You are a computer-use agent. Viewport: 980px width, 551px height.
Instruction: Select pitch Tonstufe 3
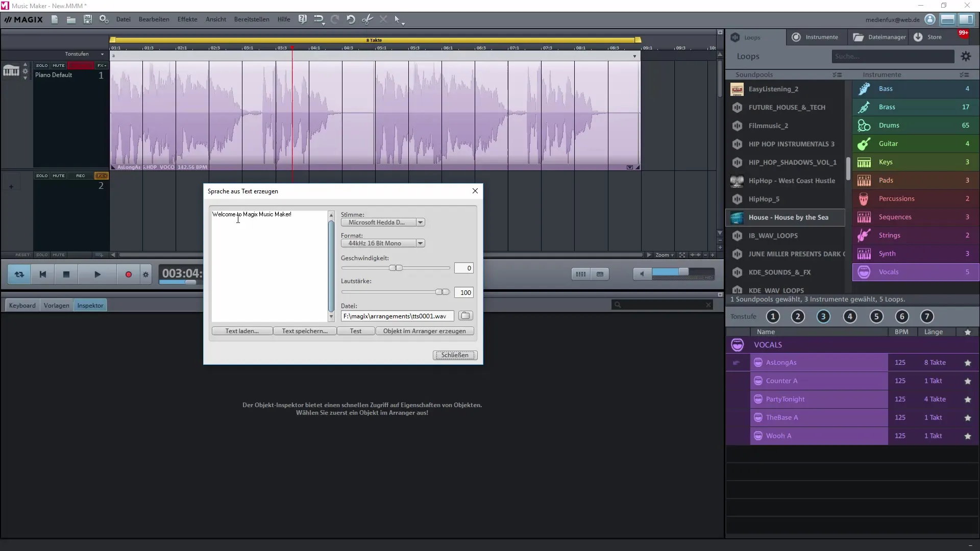click(823, 317)
